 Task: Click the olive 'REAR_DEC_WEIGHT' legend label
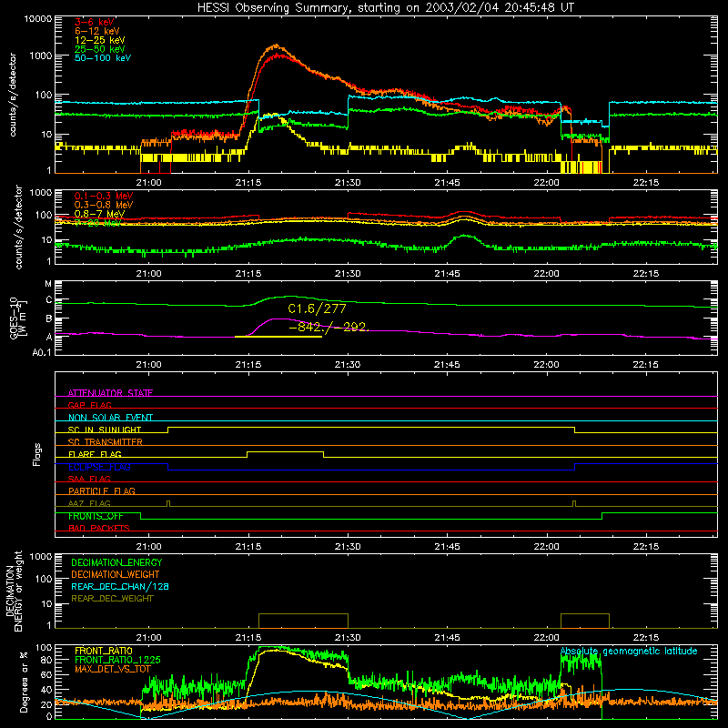(112, 599)
